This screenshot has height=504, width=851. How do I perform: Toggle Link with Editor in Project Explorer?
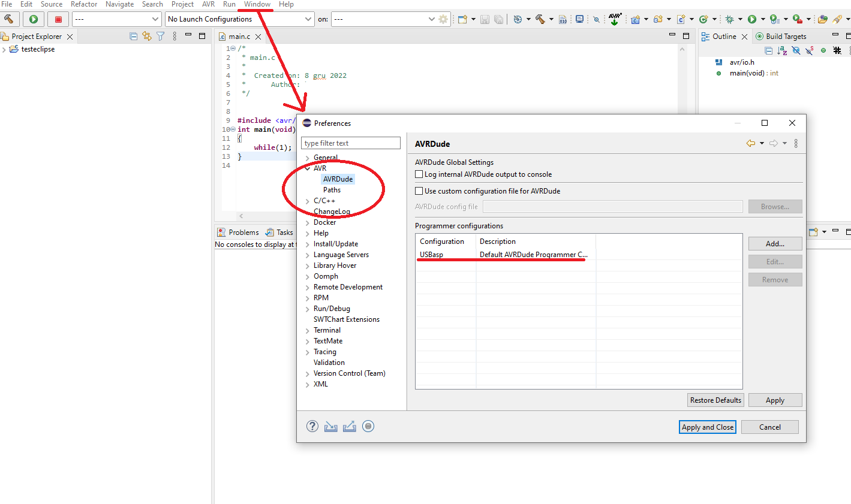click(x=147, y=37)
